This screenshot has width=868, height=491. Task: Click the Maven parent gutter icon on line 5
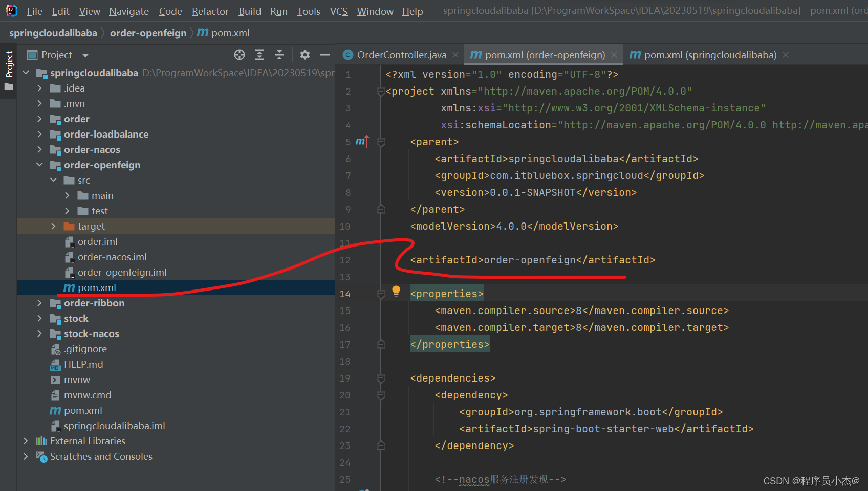[x=362, y=142]
